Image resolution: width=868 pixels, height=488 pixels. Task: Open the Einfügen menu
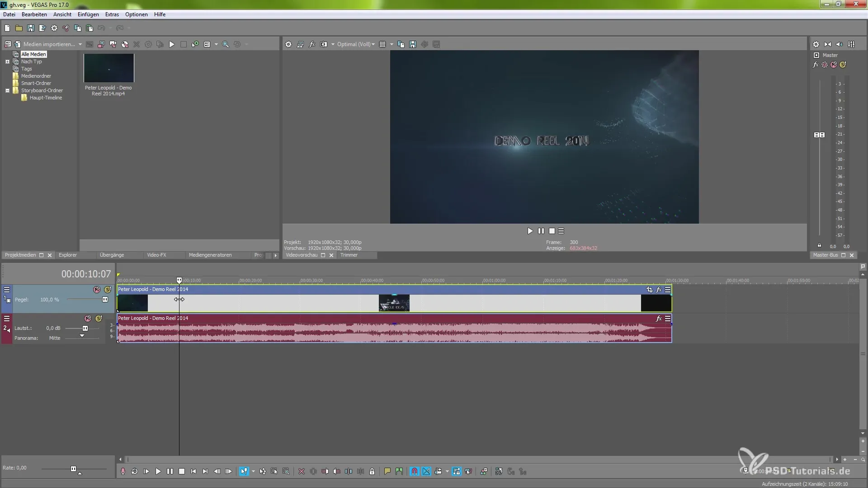click(88, 14)
